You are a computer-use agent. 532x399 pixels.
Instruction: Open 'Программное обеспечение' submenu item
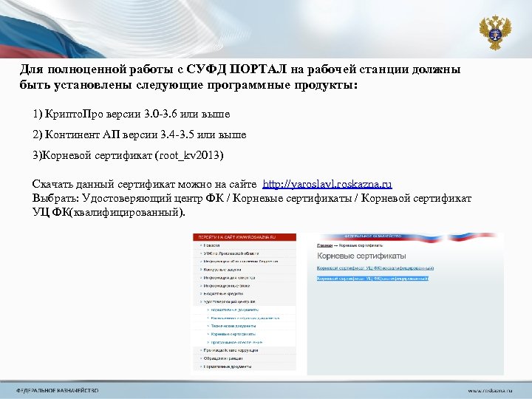click(236, 342)
